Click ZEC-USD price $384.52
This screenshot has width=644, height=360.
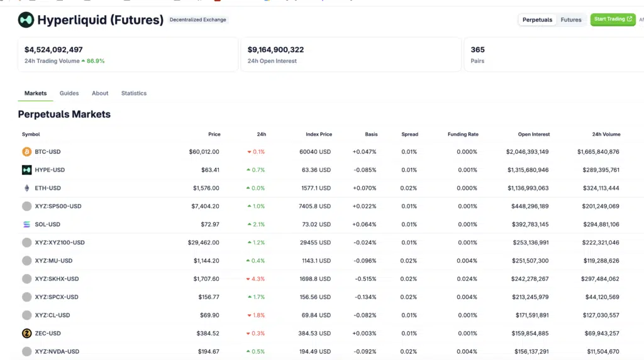click(x=208, y=334)
